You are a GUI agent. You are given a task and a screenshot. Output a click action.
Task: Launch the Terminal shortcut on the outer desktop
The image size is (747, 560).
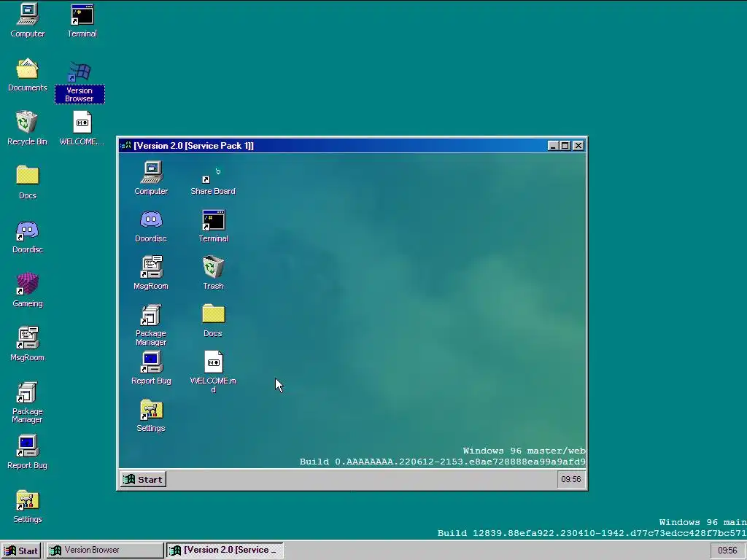pyautogui.click(x=82, y=20)
